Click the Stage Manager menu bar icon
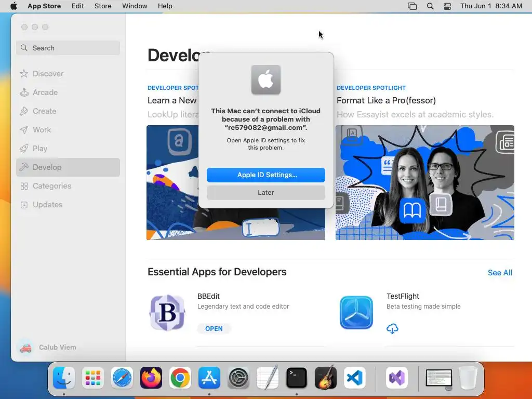This screenshot has height=399, width=532. [x=412, y=6]
